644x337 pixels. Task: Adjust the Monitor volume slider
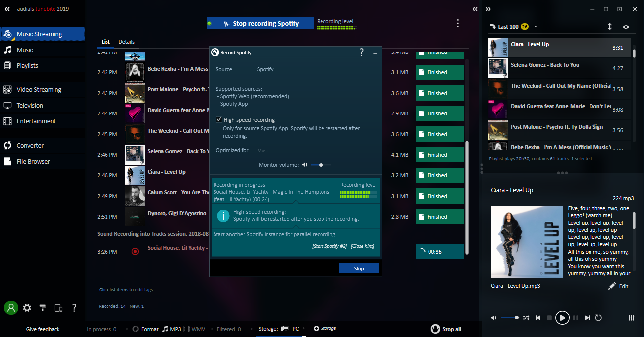(321, 165)
